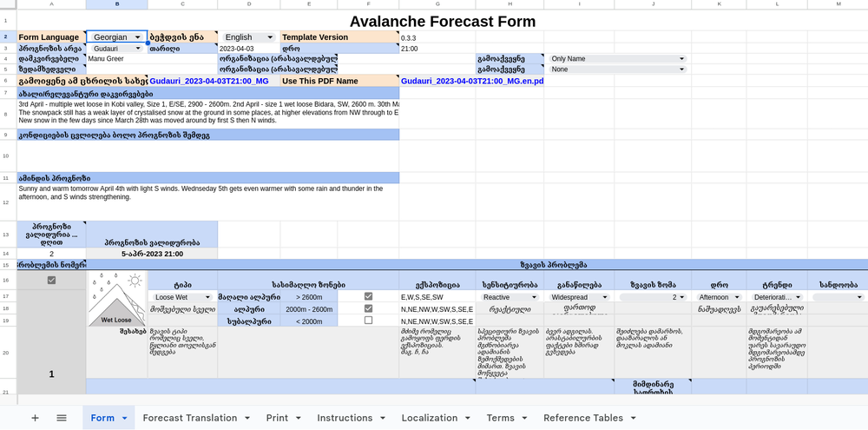Open the Only Name dropdown
The image size is (868, 430).
click(x=618, y=59)
